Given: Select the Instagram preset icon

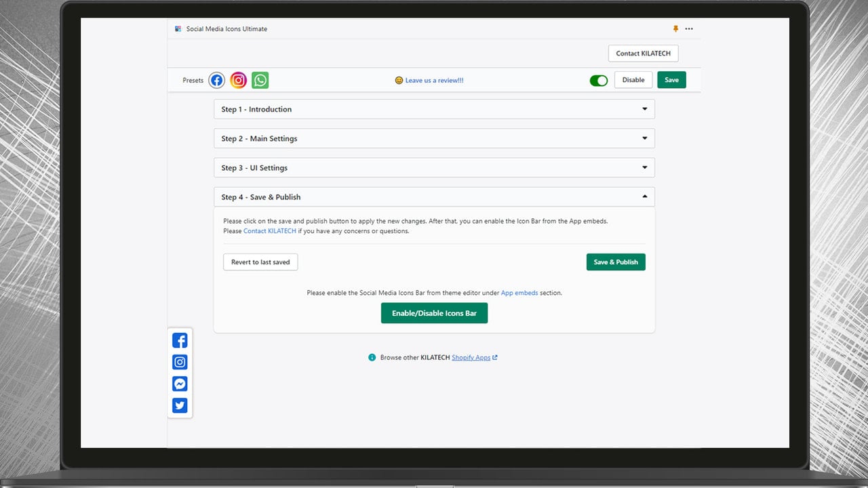Looking at the screenshot, I should tap(238, 80).
